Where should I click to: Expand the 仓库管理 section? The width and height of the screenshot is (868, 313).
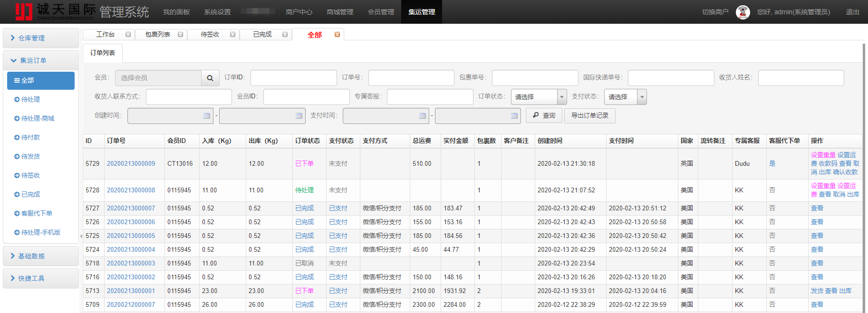click(x=41, y=38)
